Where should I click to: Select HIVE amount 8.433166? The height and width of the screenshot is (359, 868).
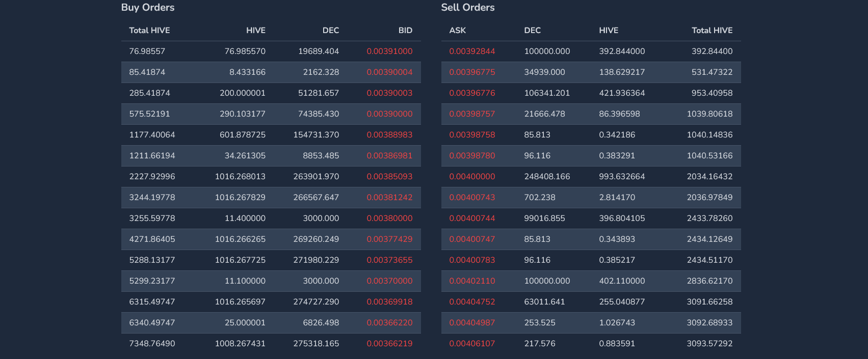247,72
